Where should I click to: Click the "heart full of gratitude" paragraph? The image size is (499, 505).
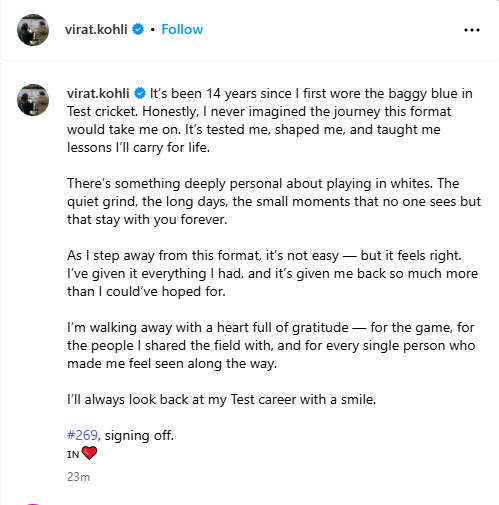[271, 345]
